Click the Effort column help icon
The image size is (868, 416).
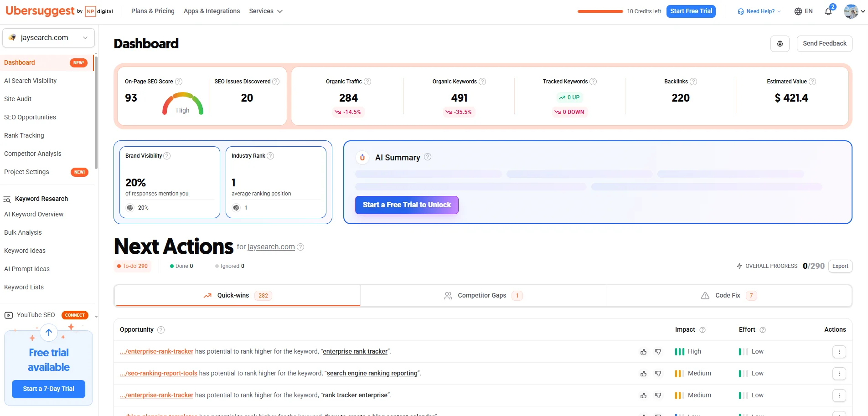click(x=763, y=330)
